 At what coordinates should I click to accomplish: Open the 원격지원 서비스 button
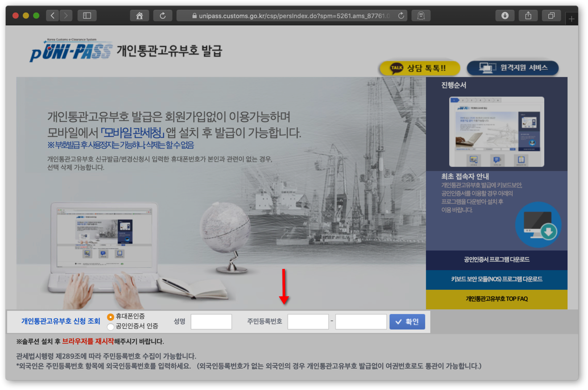512,68
